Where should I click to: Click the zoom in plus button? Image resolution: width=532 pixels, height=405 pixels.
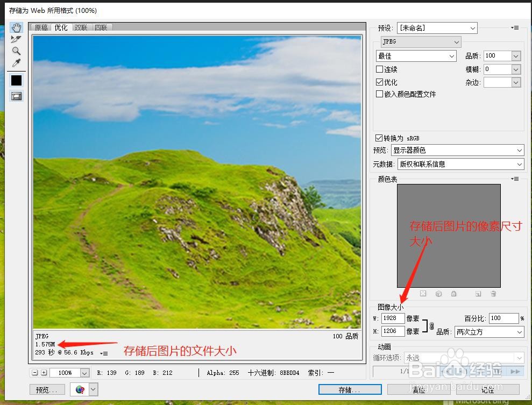click(44, 373)
